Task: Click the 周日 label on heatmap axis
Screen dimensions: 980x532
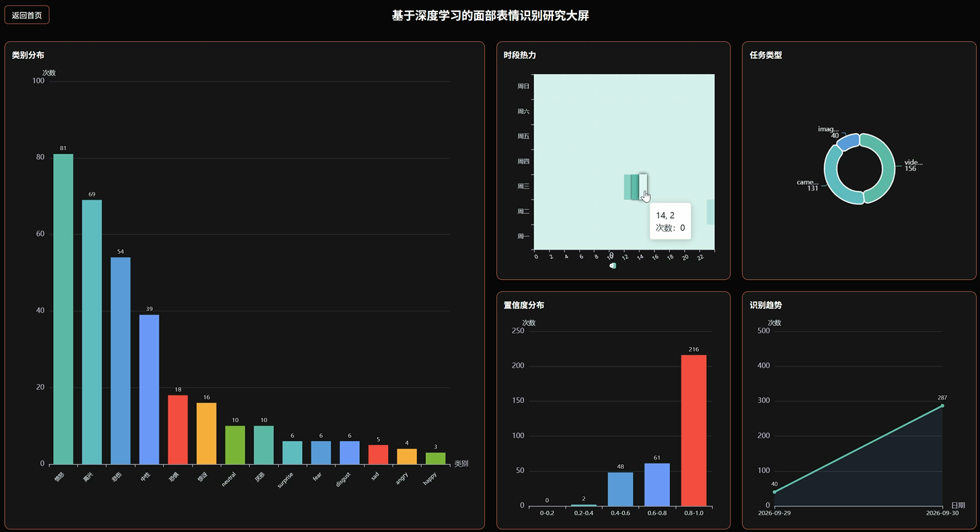Action: click(x=523, y=86)
